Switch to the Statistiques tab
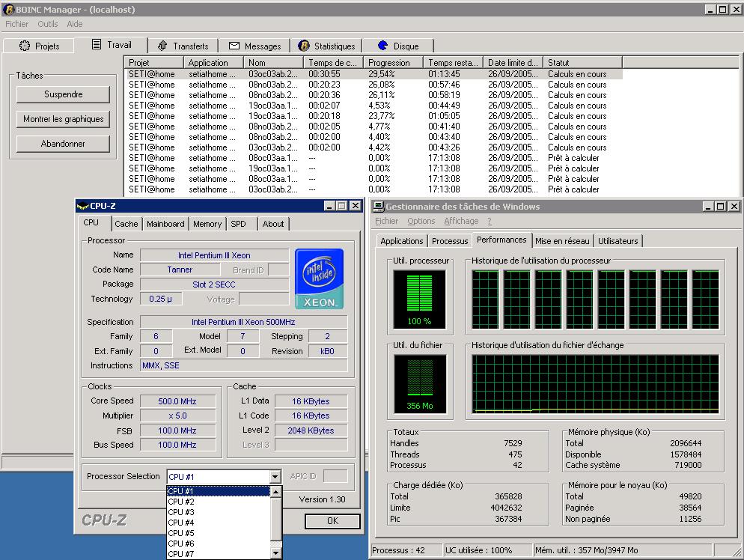This screenshot has height=560, width=744. (x=326, y=46)
